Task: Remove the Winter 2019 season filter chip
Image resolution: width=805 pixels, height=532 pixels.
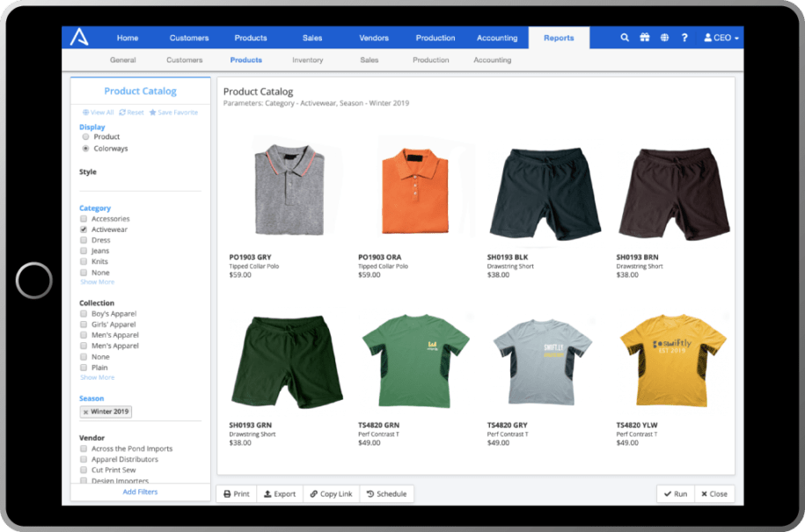Action: (x=84, y=412)
